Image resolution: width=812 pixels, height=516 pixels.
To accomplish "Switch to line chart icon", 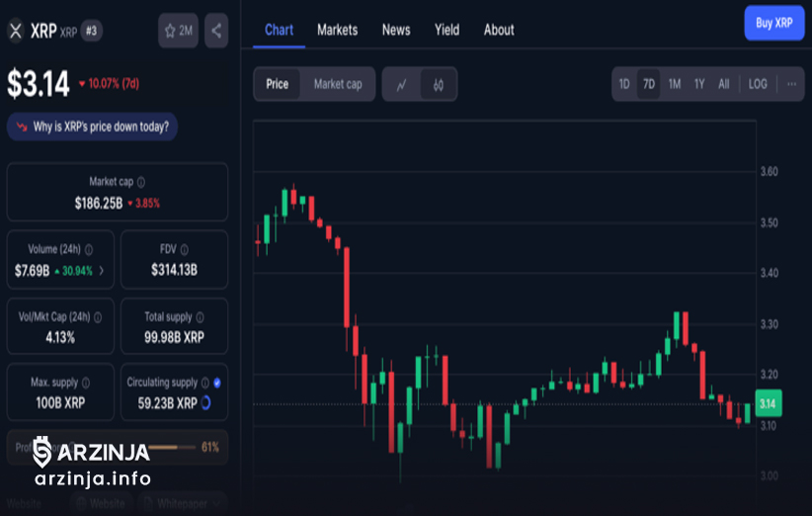I will [x=401, y=84].
